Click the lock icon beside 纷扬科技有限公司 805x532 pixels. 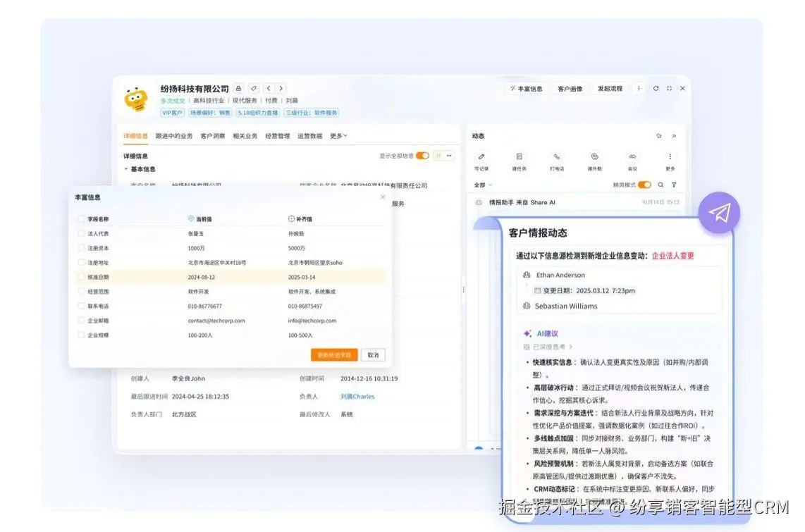[239, 88]
